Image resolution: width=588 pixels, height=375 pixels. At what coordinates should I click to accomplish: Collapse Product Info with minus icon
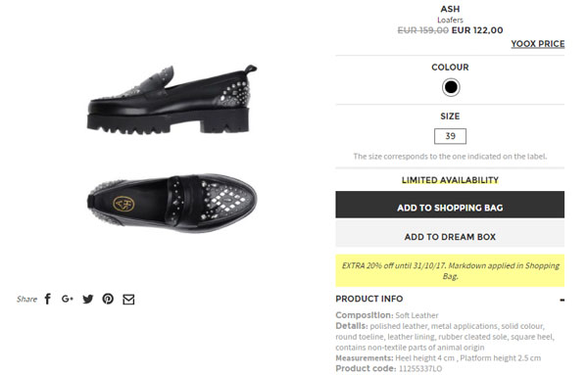pos(562,300)
